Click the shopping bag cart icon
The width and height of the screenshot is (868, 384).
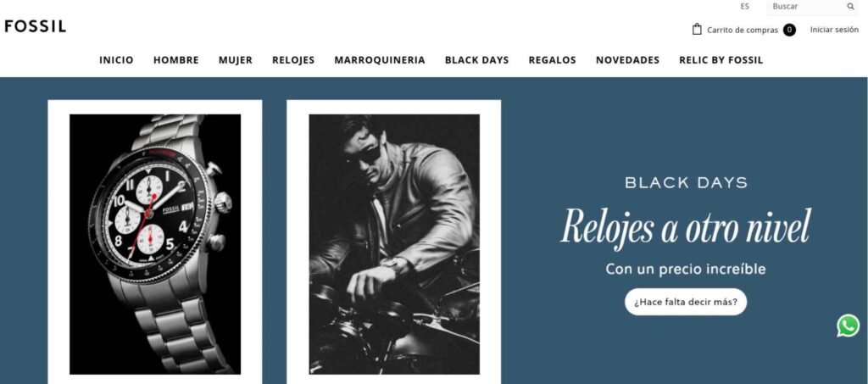pyautogui.click(x=697, y=30)
